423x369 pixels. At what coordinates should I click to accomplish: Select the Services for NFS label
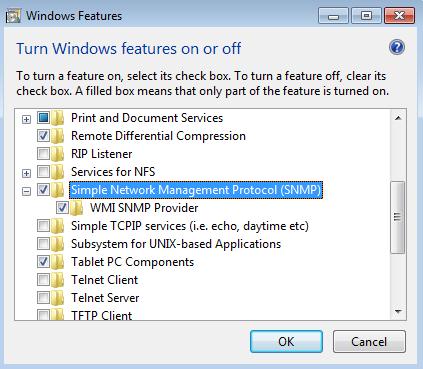(113, 172)
